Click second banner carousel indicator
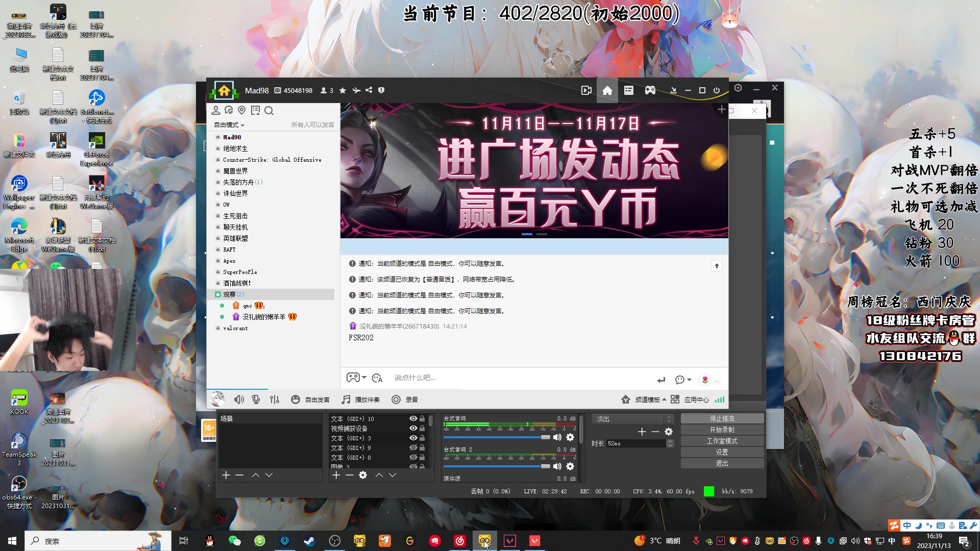 click(x=542, y=234)
